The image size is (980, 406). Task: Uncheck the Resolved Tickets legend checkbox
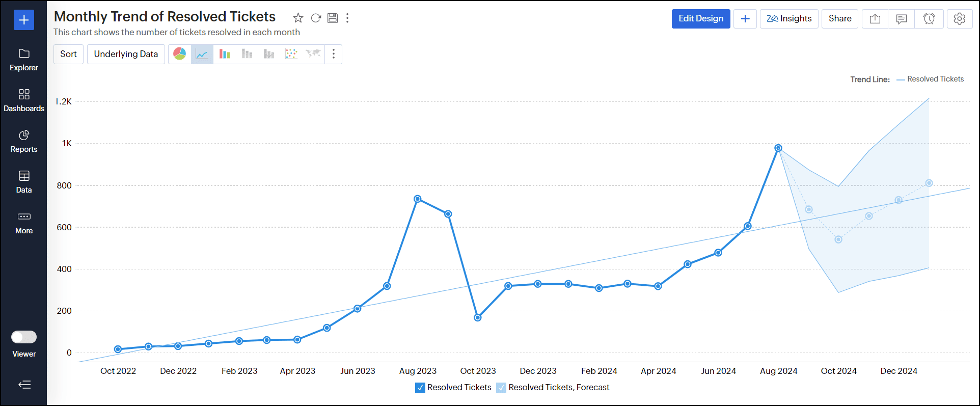(x=420, y=388)
